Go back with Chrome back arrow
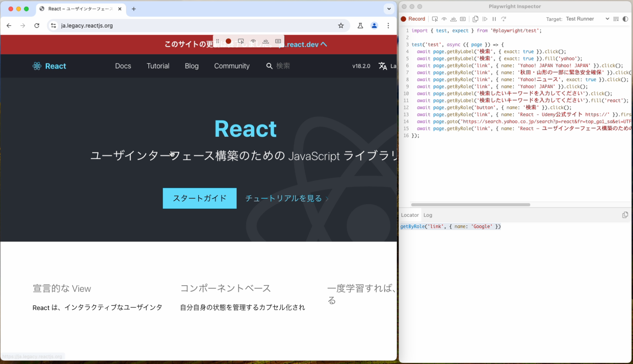The image size is (633, 364). (9, 26)
